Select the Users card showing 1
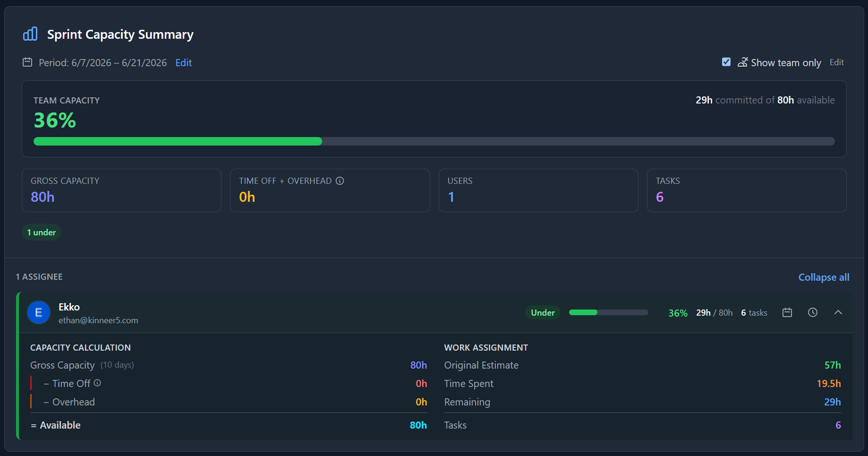This screenshot has height=456, width=868. pos(538,190)
